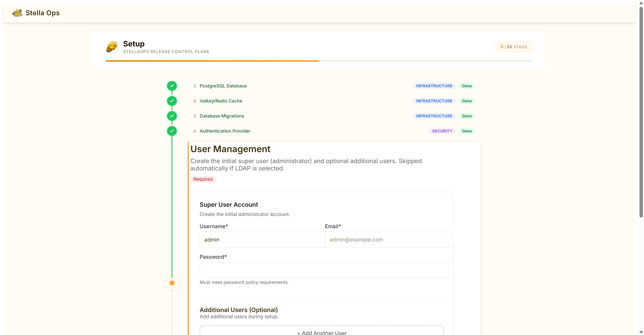The width and height of the screenshot is (644, 335).
Task: Click green checkmark for Valkey/Redis Cache step
Action: tap(172, 101)
